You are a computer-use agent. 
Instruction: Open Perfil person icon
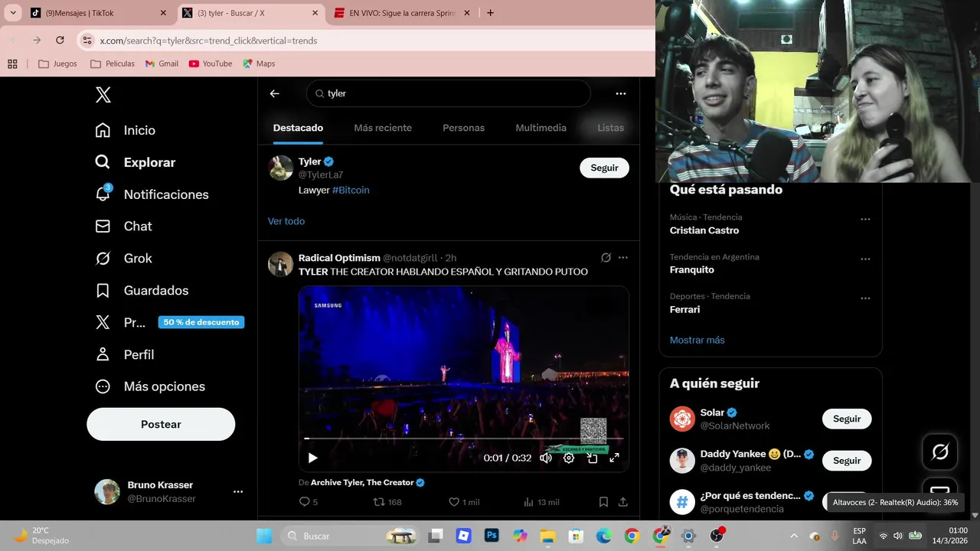coord(103,354)
